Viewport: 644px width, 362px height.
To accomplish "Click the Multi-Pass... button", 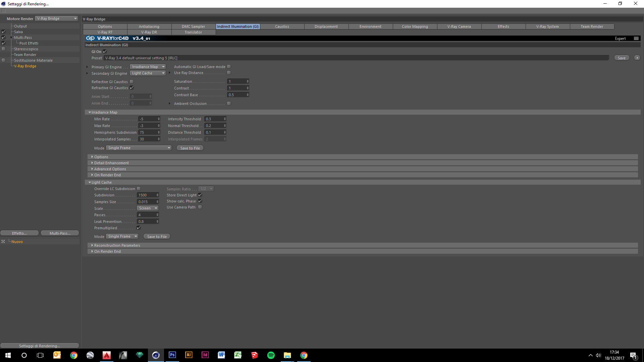I will (x=60, y=233).
